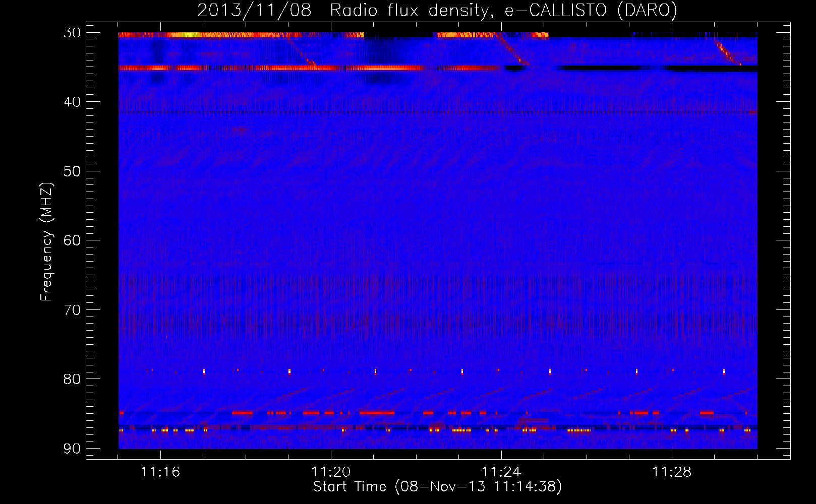The height and width of the screenshot is (504, 816).
Task: Click the 11:16 time tick label
Action: pos(160,472)
